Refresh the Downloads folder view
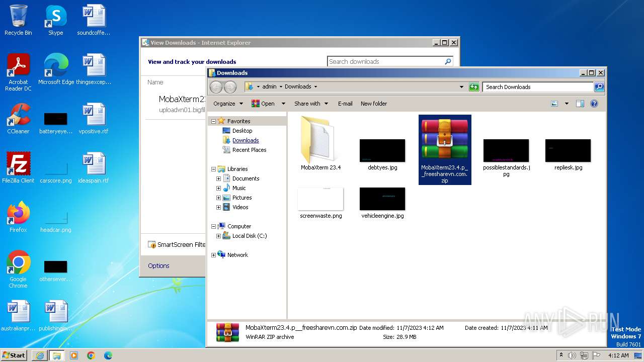 tap(474, 87)
